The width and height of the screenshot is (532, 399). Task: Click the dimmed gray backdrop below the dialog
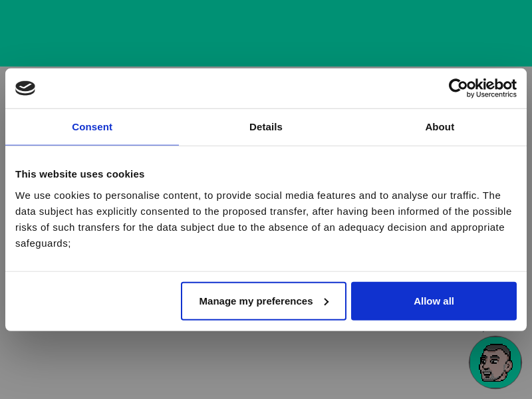[x=233, y=366]
